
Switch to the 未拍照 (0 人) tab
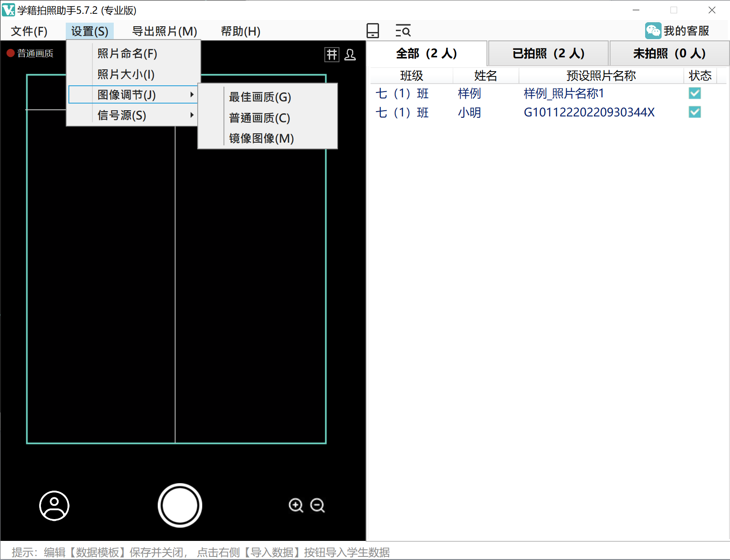[x=669, y=53]
